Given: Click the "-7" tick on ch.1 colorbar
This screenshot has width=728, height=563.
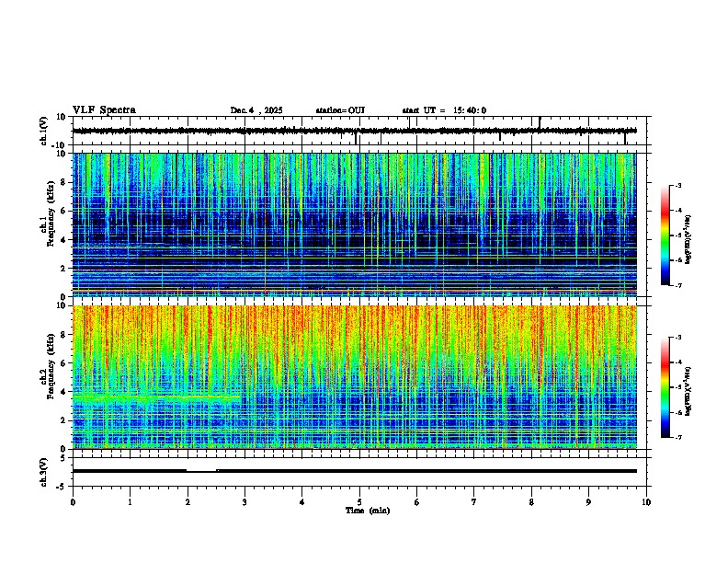Looking at the screenshot, I should 677,285.
